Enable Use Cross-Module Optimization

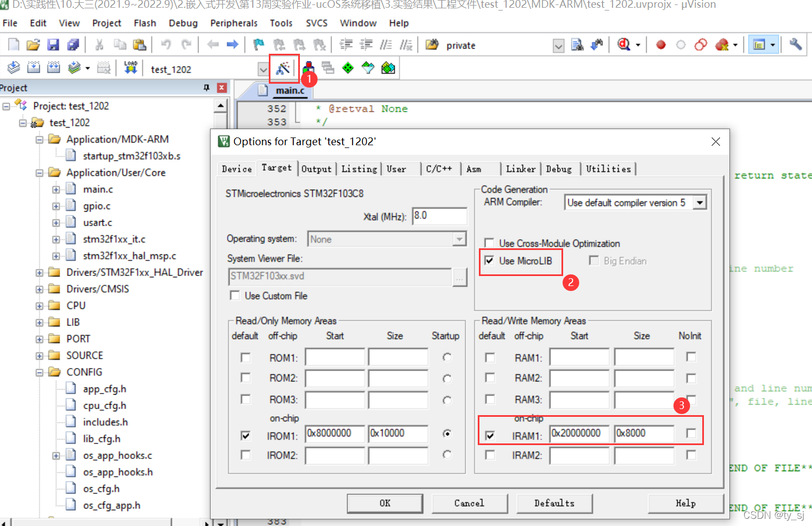tap(489, 243)
